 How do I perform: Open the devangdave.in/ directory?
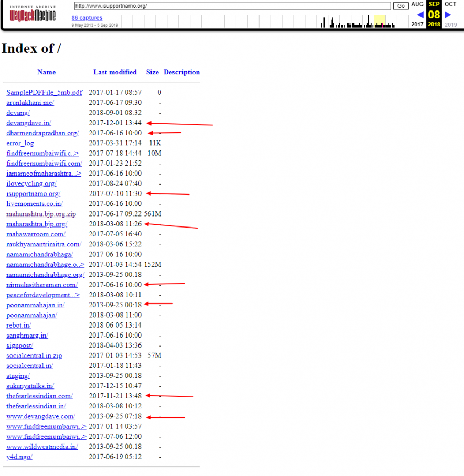click(28, 123)
